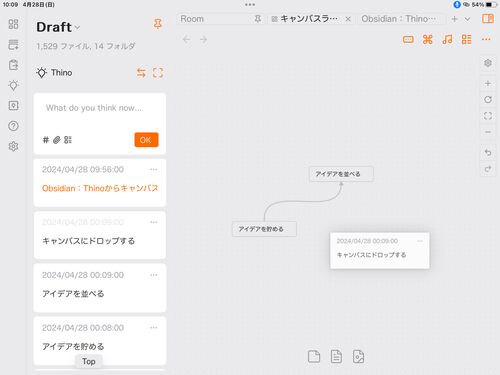Undo last canvas action

[x=488, y=153]
